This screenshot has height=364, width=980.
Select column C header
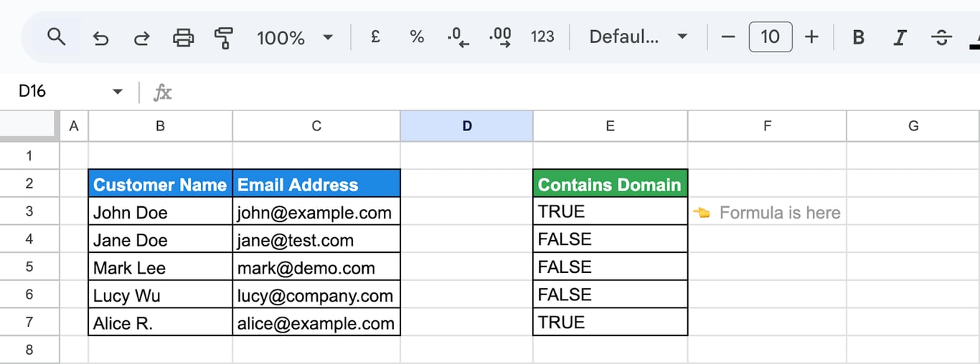click(x=316, y=126)
